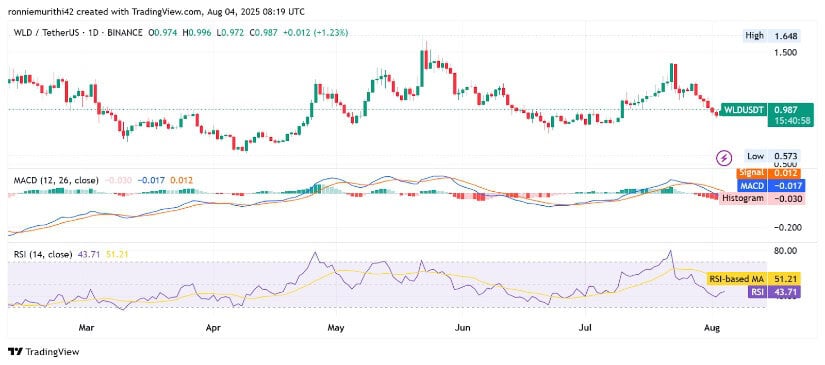This screenshot has width=825, height=365.
Task: Click the 1.500 price scale label
Action: [x=784, y=53]
